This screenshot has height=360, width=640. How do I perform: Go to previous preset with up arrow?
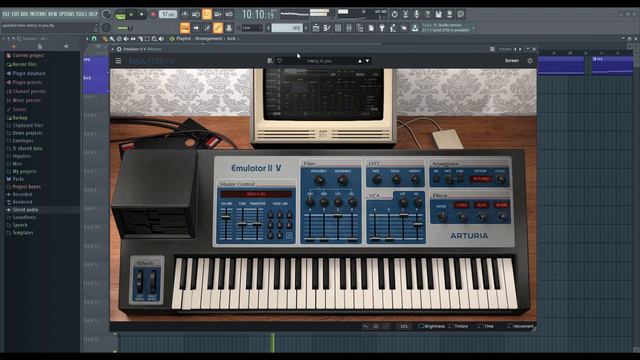360,61
